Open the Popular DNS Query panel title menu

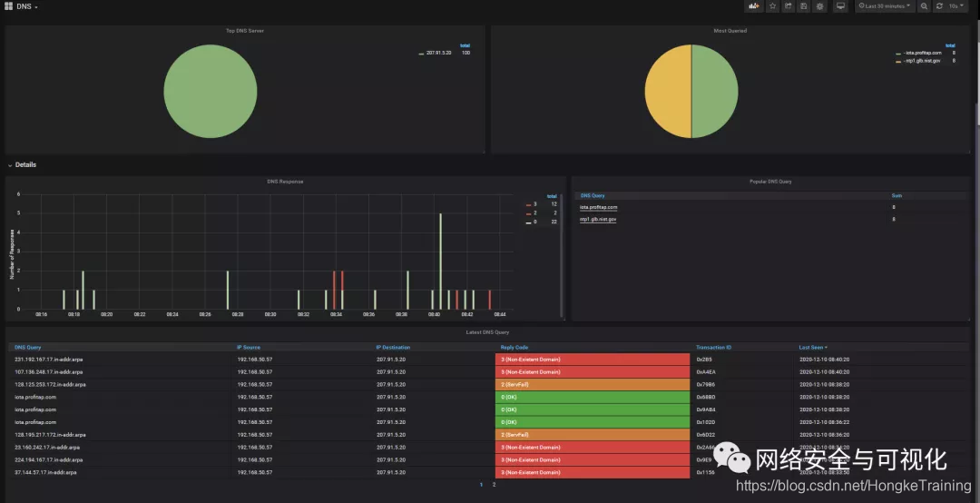770,182
